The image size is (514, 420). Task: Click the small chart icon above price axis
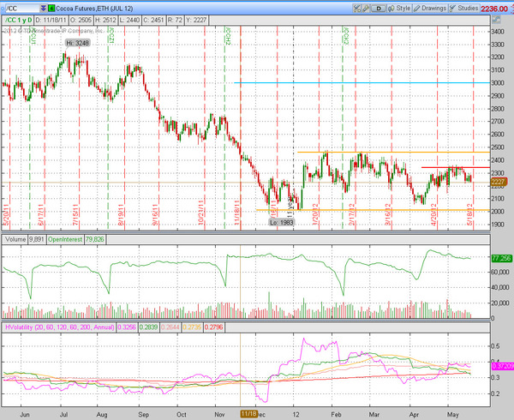[496, 20]
